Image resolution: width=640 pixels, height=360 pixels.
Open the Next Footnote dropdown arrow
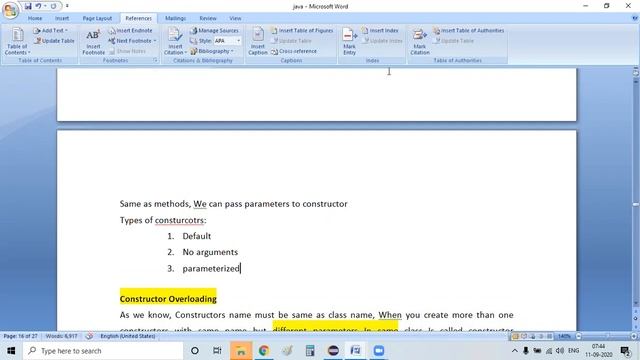(x=155, y=41)
